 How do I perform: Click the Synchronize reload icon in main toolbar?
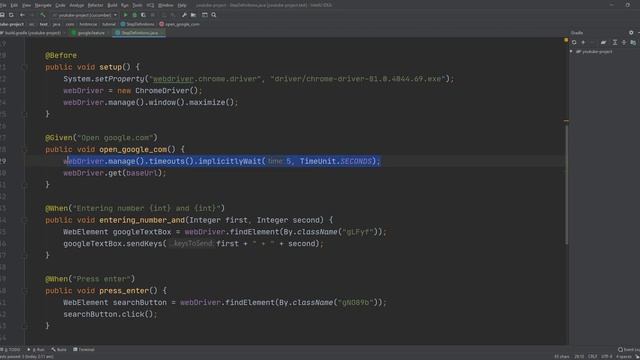point(11,15)
